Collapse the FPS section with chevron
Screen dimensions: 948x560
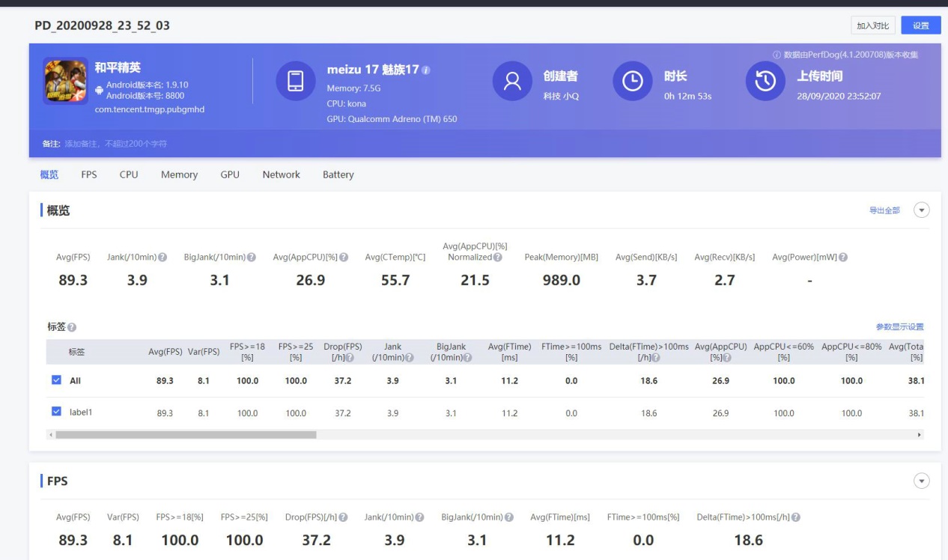(922, 481)
